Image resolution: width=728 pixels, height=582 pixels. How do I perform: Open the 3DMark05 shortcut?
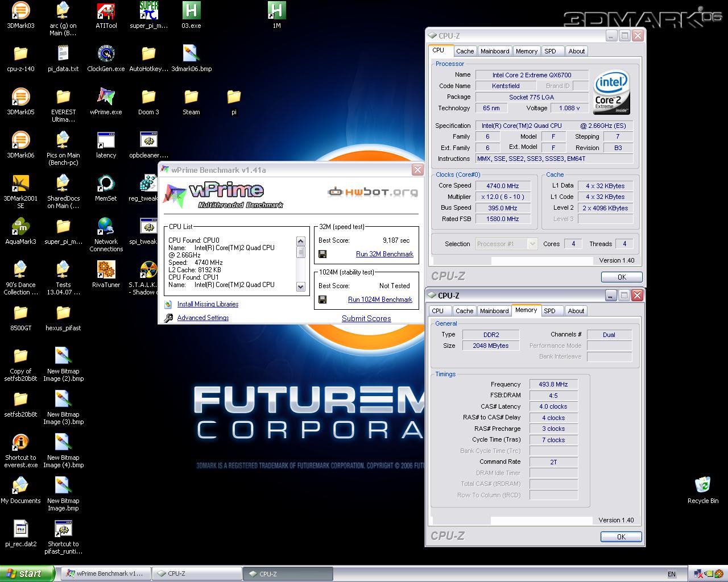pos(20,102)
